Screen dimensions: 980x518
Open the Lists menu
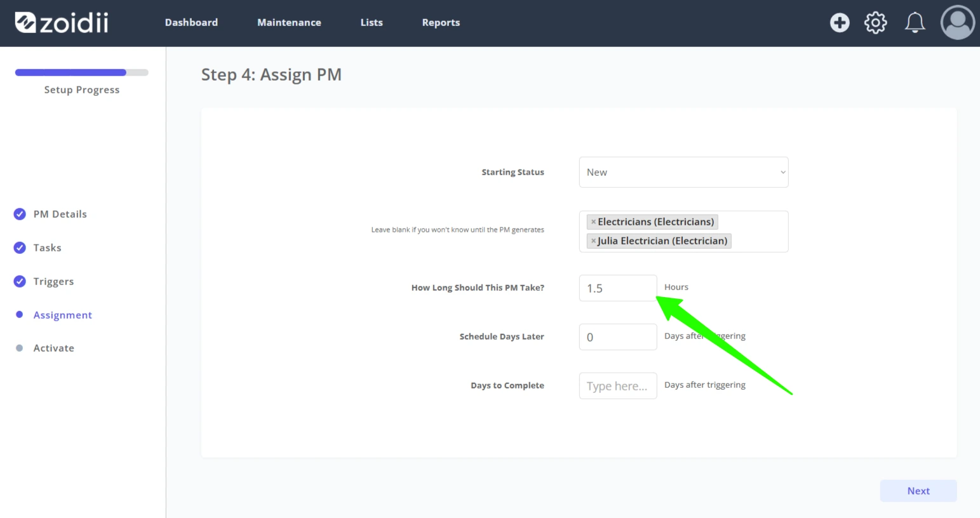coord(372,23)
